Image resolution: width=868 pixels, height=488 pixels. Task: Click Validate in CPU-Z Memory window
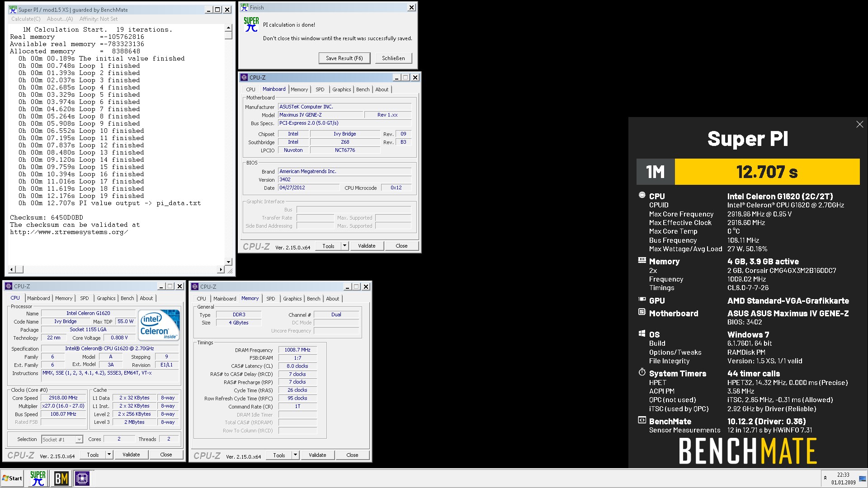point(317,455)
